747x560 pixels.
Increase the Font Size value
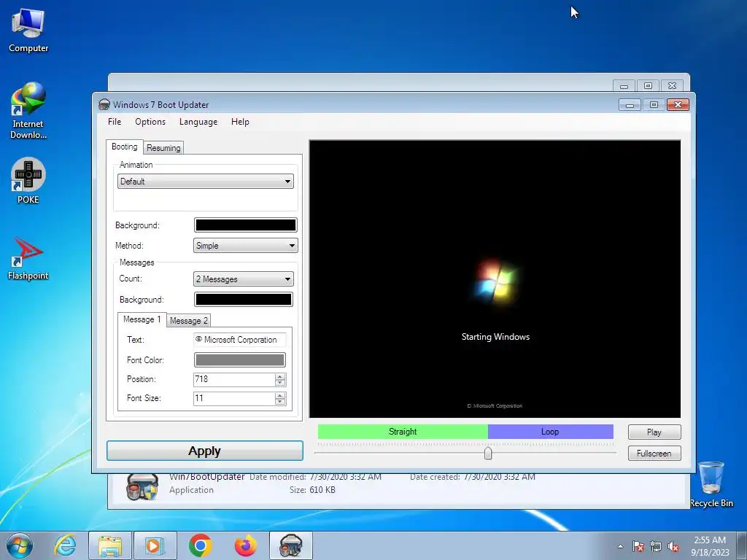coord(280,396)
